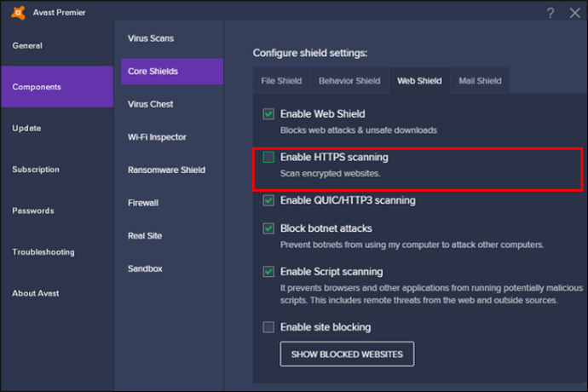Open the About Avast section

click(x=36, y=293)
